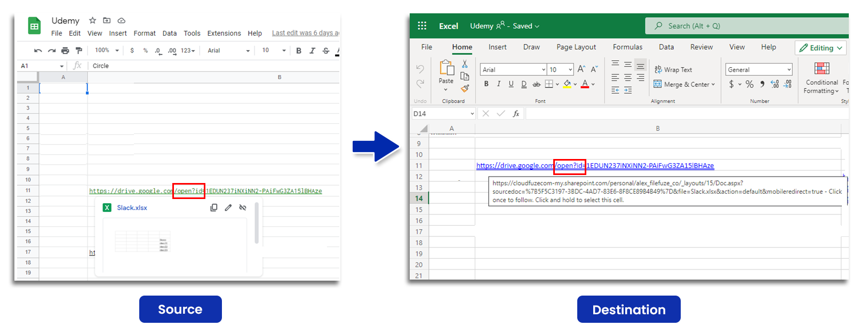Select paint format roller in Google Sheets
This screenshot has width=868, height=334.
click(79, 51)
